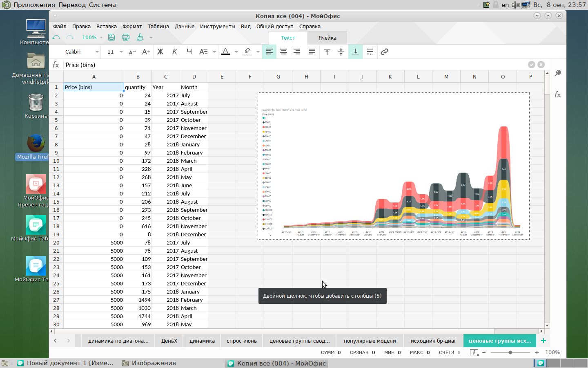Open the Данные menu
Viewport: 588px width, 368px height.
click(185, 27)
